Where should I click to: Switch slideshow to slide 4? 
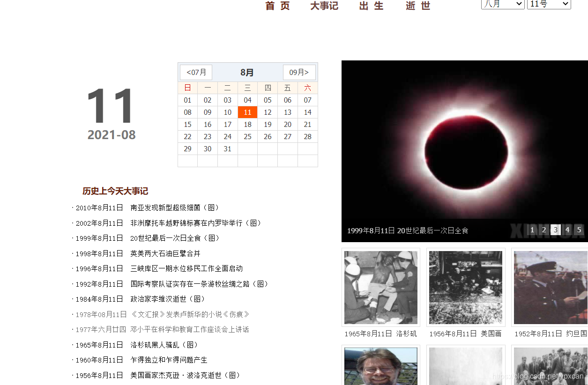pos(567,230)
